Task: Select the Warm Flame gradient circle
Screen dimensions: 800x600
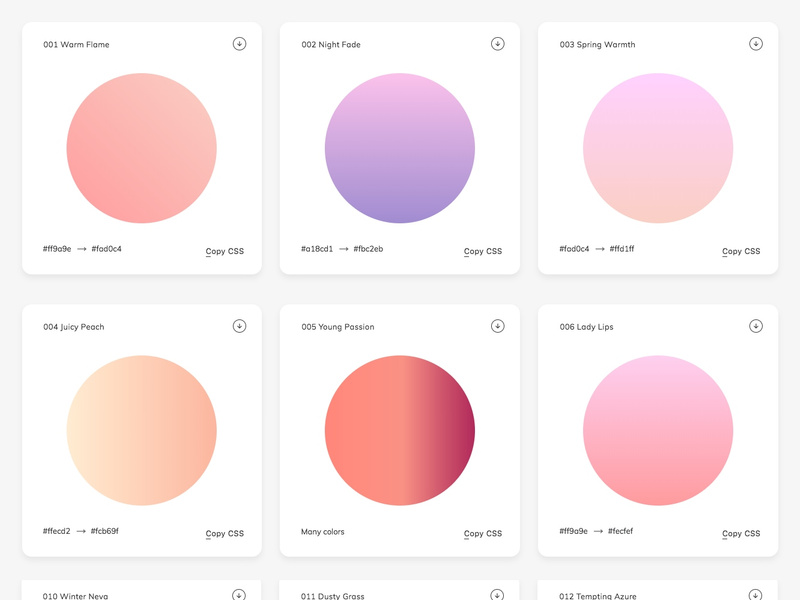Action: click(x=142, y=148)
